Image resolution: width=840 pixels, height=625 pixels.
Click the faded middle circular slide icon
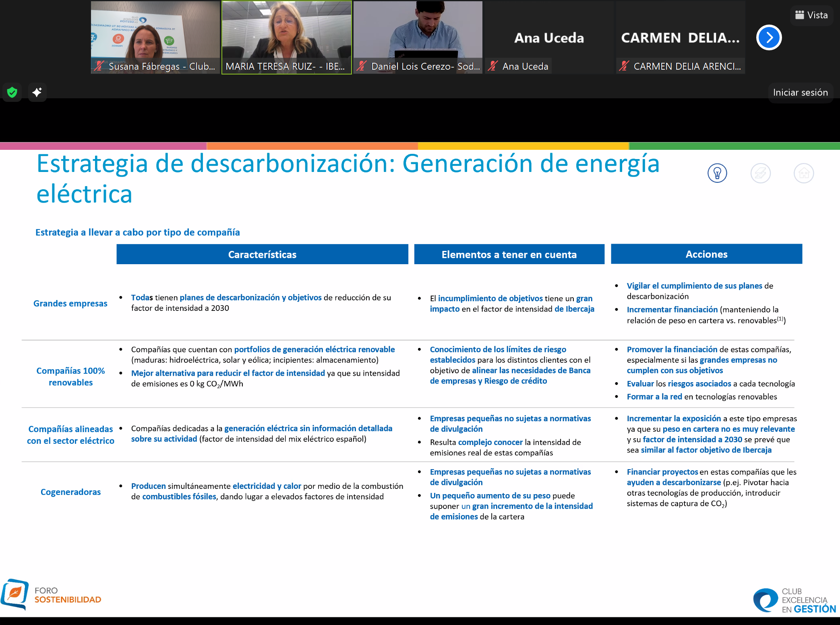(761, 174)
